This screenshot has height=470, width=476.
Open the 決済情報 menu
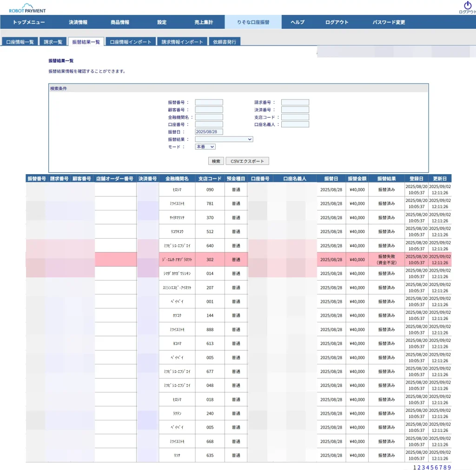pyautogui.click(x=78, y=22)
